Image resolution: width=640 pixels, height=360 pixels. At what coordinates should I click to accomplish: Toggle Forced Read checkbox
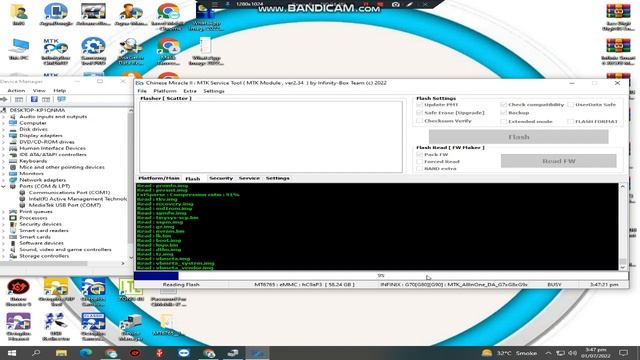(x=420, y=162)
